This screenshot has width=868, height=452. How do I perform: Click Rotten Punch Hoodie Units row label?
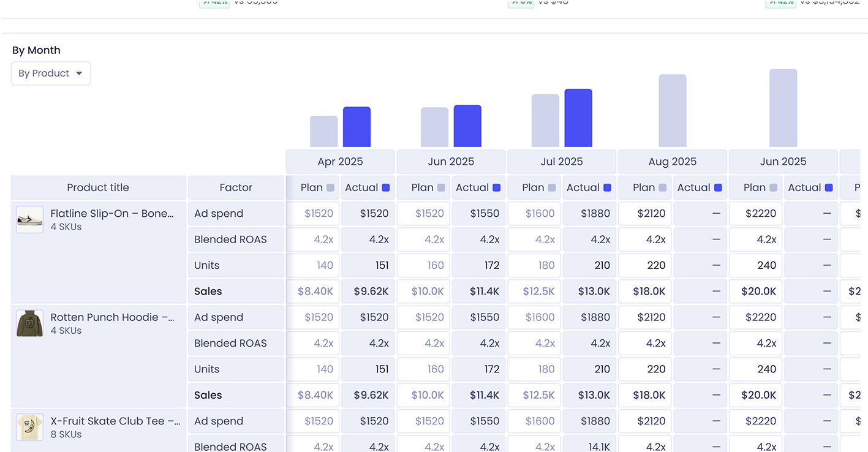[236, 369]
